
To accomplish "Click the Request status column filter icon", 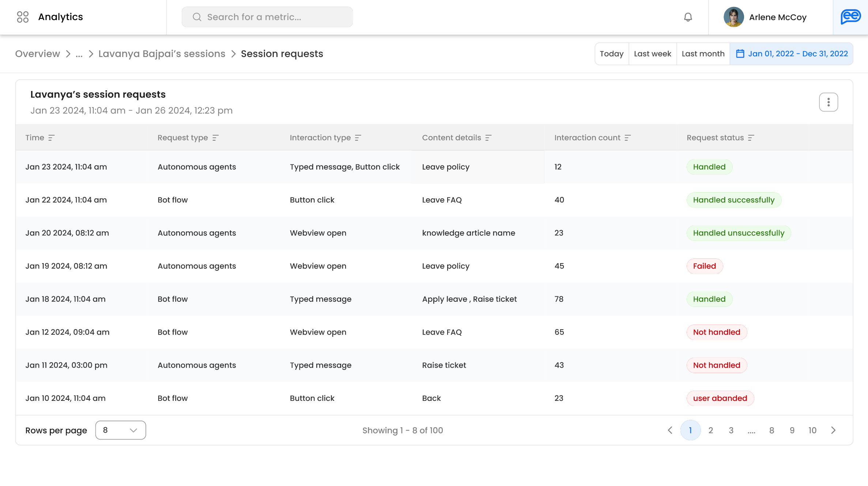I will [x=751, y=138].
